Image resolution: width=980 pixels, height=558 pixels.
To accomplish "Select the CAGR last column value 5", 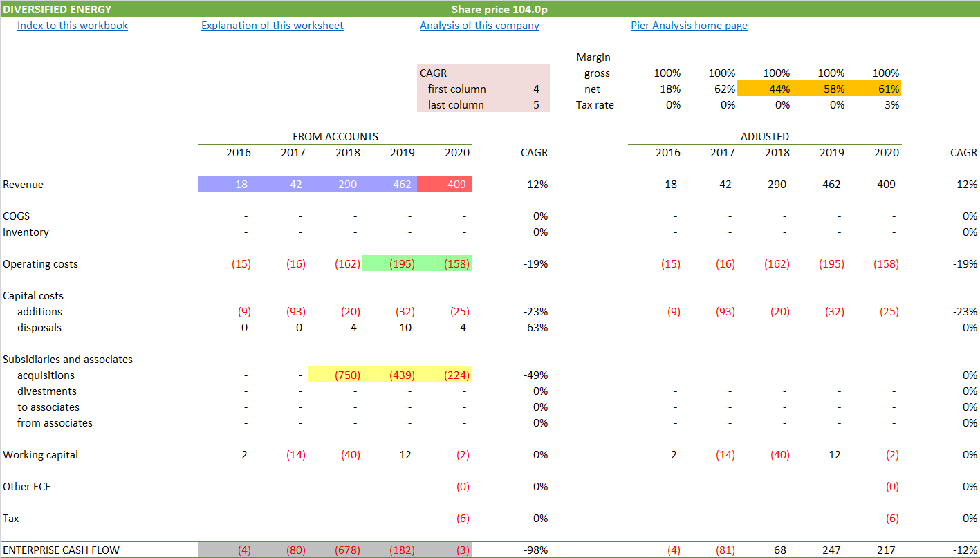I will 536,105.
